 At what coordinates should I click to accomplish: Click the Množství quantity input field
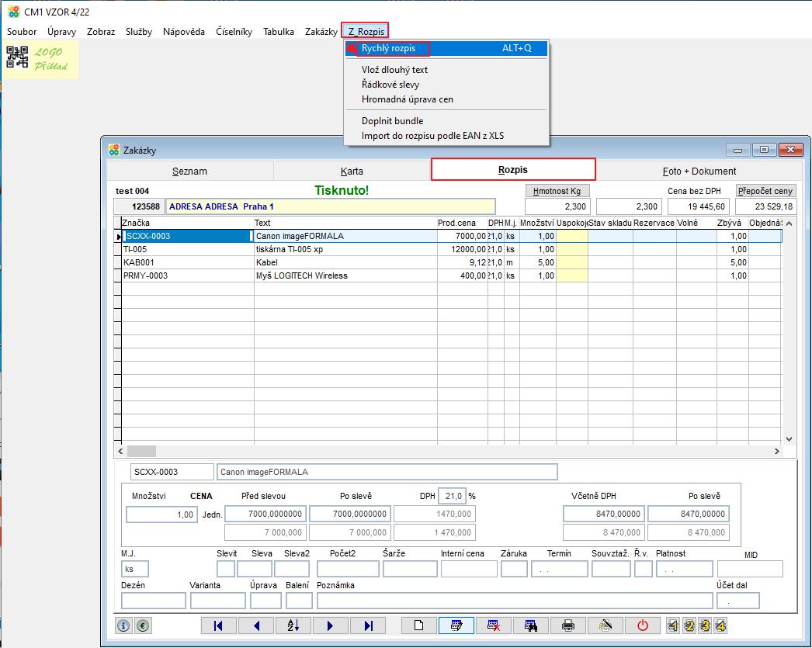162,515
